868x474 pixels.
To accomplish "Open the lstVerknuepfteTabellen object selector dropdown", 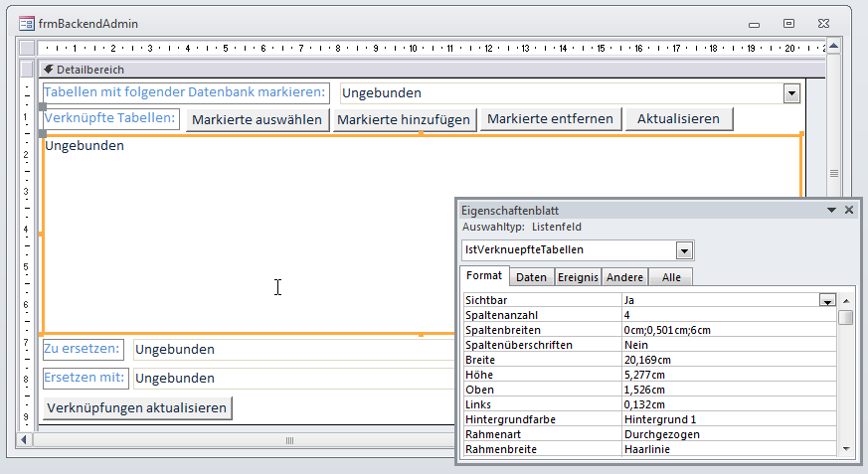I will [684, 250].
